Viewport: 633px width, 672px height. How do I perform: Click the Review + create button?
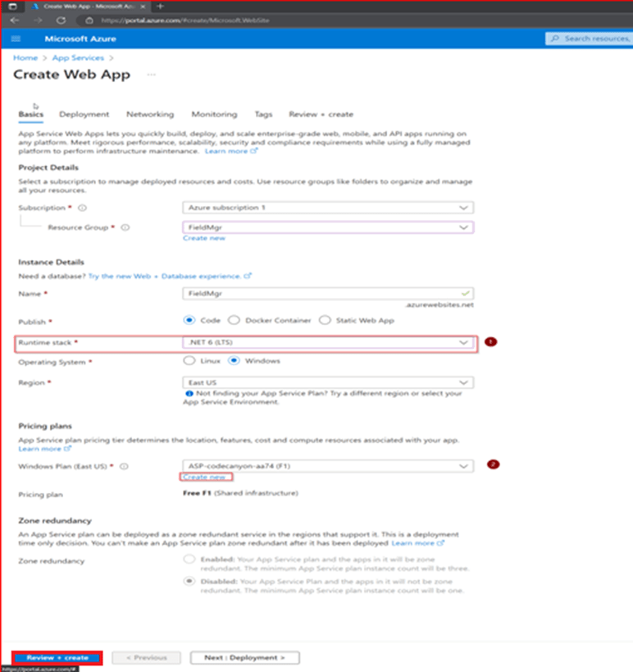click(x=57, y=657)
